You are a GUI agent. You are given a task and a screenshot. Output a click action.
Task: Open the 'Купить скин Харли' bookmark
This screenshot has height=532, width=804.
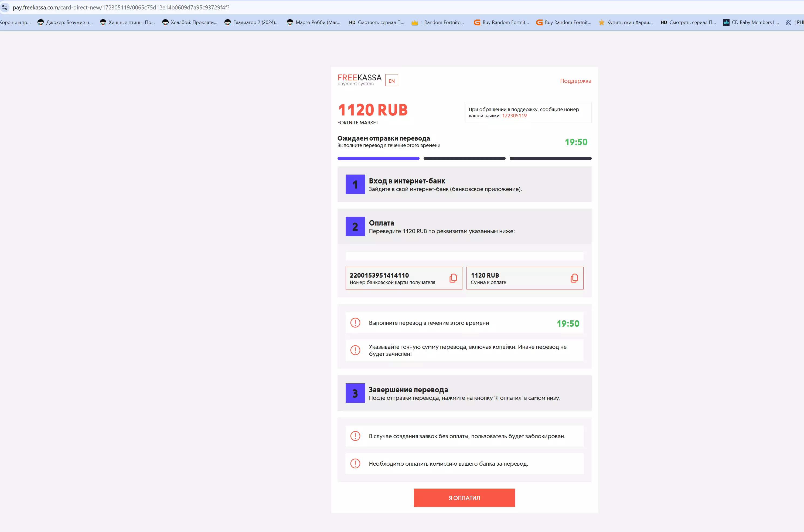pos(626,22)
